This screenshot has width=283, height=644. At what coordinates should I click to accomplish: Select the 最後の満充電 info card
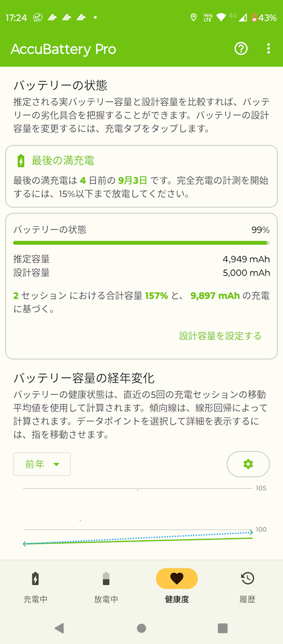tap(141, 176)
